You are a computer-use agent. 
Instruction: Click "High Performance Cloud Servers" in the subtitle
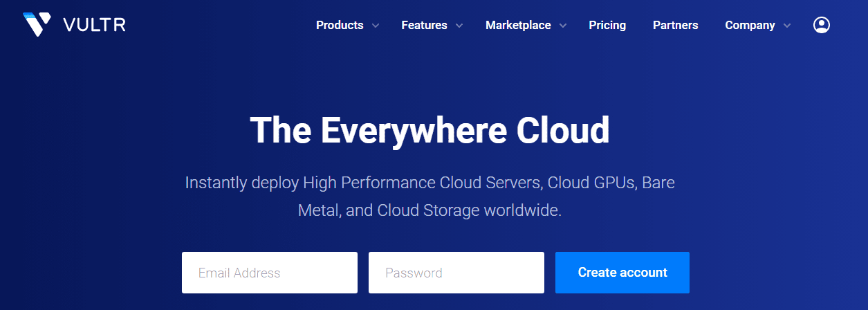[x=422, y=183]
